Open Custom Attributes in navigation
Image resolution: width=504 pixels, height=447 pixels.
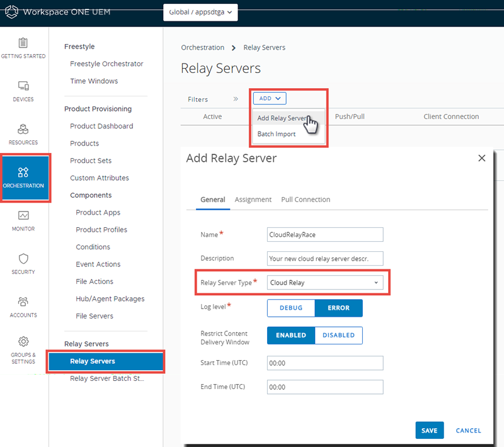[x=100, y=178]
